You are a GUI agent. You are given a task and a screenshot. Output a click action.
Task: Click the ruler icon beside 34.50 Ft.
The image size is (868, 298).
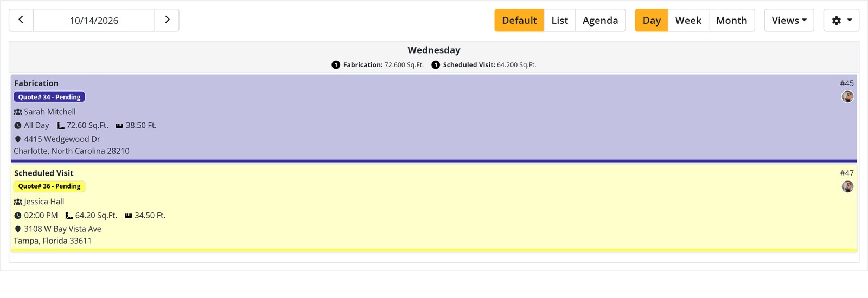129,216
